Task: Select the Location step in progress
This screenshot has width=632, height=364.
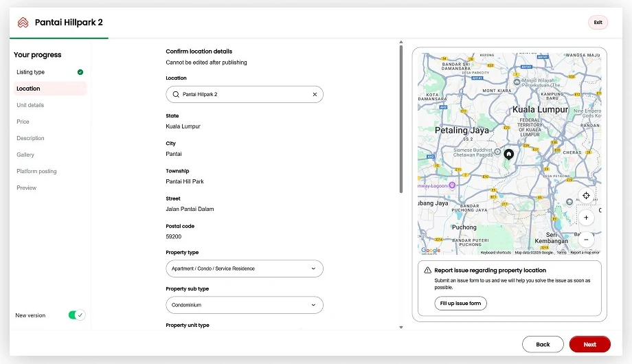Action: pos(50,89)
